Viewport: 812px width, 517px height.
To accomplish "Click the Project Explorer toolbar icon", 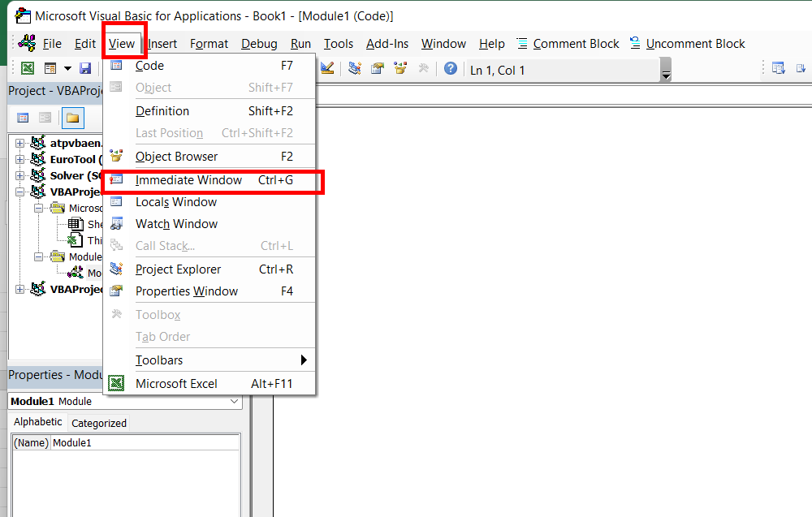I will [x=355, y=68].
